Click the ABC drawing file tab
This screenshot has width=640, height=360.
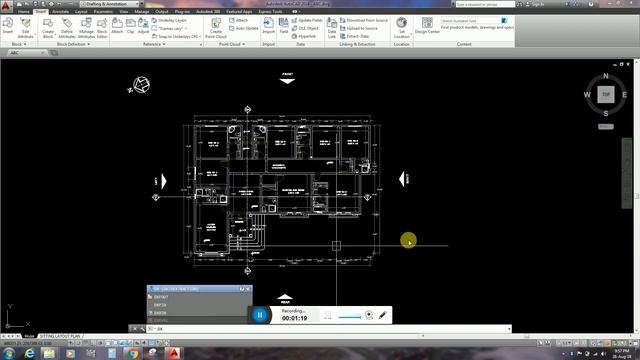(x=26, y=53)
